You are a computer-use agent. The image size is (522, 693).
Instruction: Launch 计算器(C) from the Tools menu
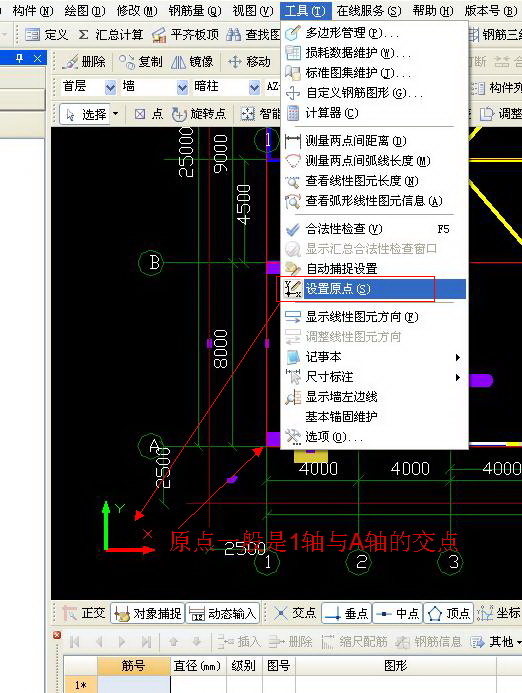[373, 113]
